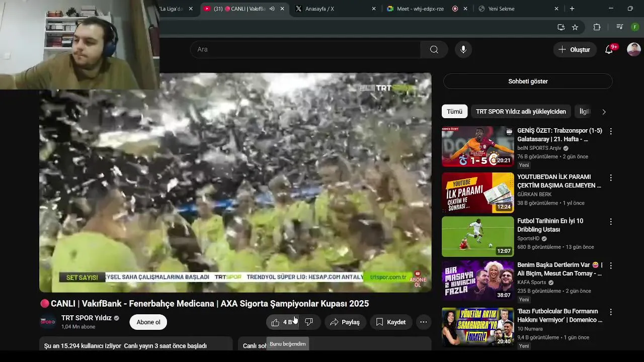Click the ABONE OL overlay in video
Viewport: 644px width, 362px height.
pos(418,279)
